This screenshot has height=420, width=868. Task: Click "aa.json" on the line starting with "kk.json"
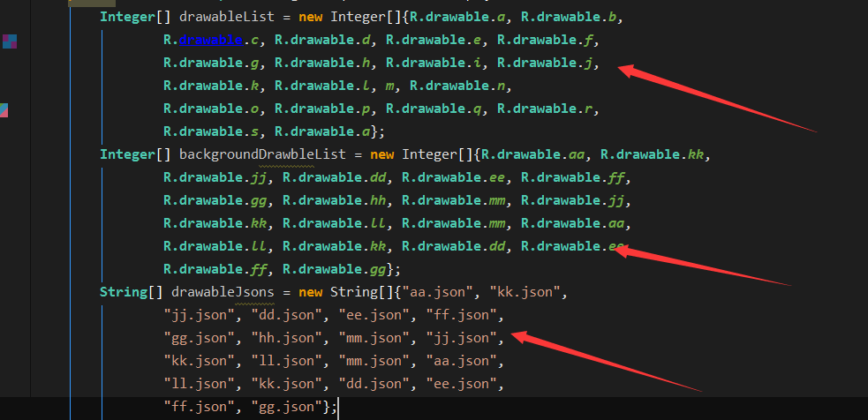(x=461, y=361)
